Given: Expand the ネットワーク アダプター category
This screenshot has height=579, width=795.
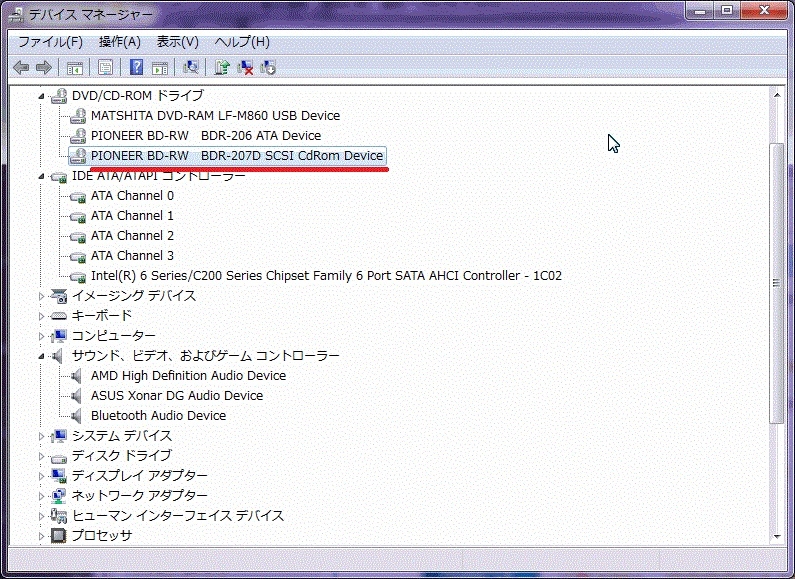Looking at the screenshot, I should point(42,496).
